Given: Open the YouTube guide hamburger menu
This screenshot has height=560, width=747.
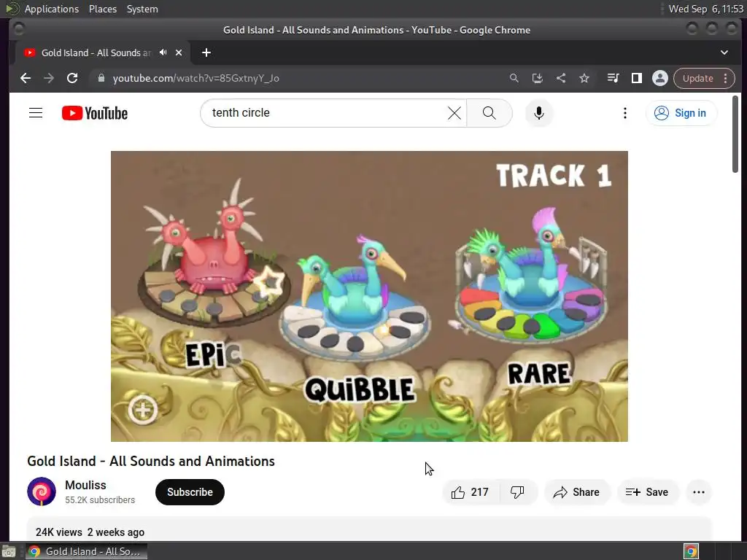Looking at the screenshot, I should click(x=36, y=113).
